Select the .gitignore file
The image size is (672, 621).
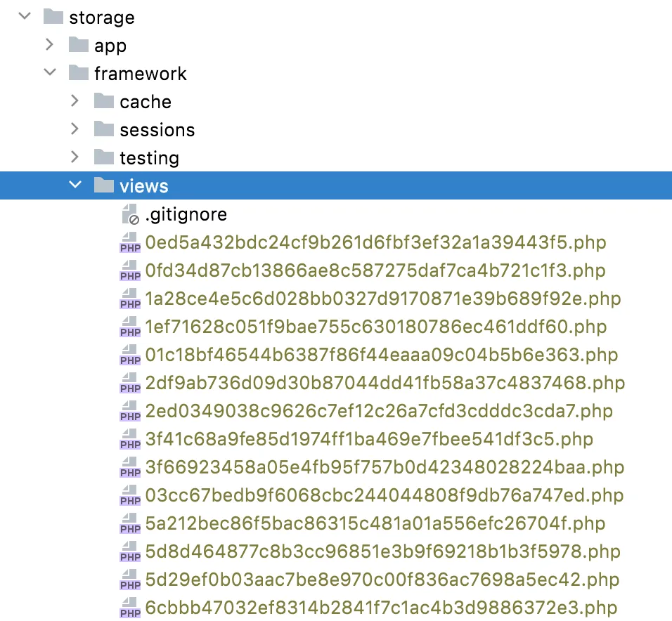pos(186,214)
